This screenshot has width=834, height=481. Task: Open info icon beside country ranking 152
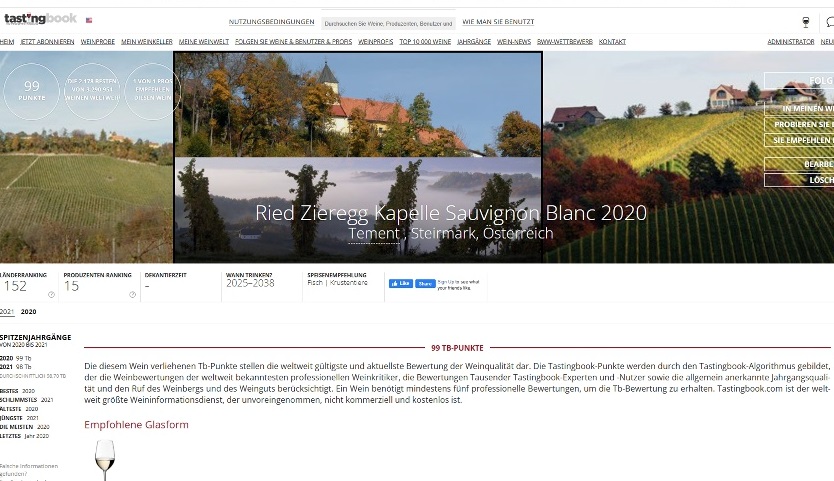tap(51, 294)
